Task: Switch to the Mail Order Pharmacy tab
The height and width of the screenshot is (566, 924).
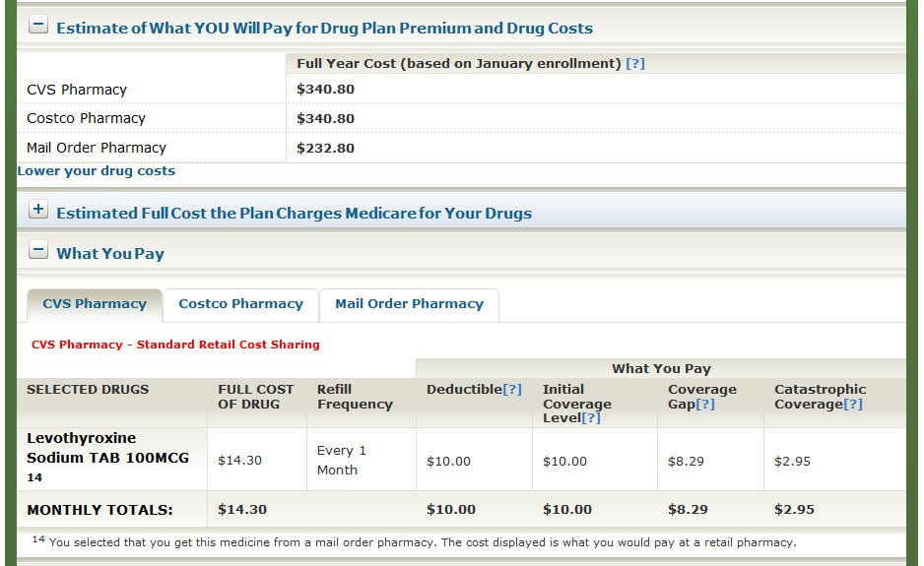Action: coord(409,304)
